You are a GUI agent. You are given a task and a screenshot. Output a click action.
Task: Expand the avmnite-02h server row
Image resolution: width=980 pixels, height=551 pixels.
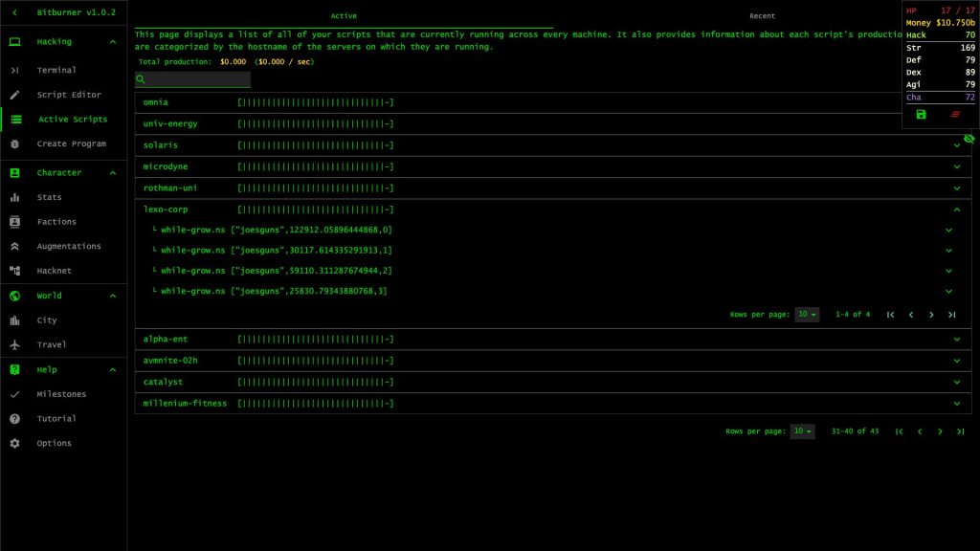(x=957, y=361)
